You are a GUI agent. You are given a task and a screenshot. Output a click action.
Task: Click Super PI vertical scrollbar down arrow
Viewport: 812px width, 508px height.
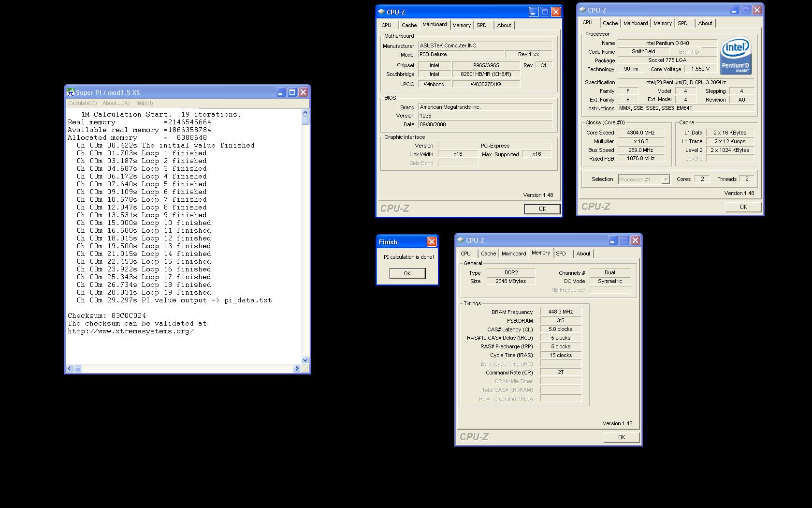[305, 360]
